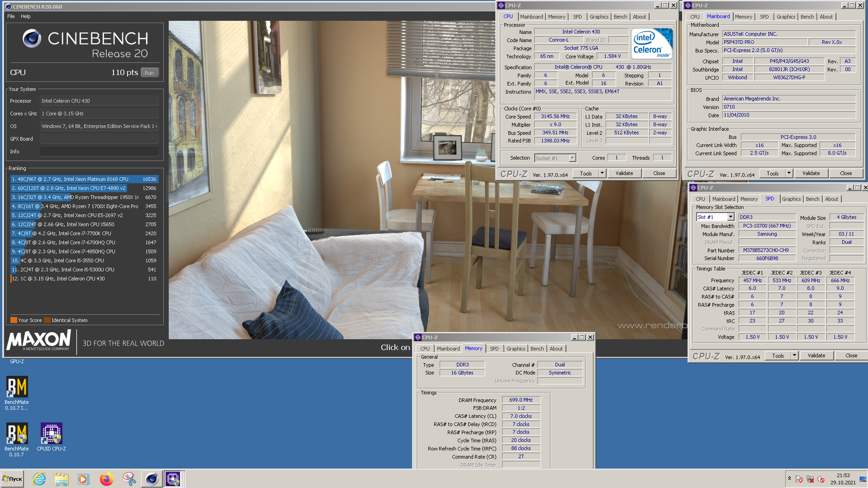Image resolution: width=868 pixels, height=488 pixels.
Task: Click Validate in SPD CPU-Z window
Action: coord(816,355)
